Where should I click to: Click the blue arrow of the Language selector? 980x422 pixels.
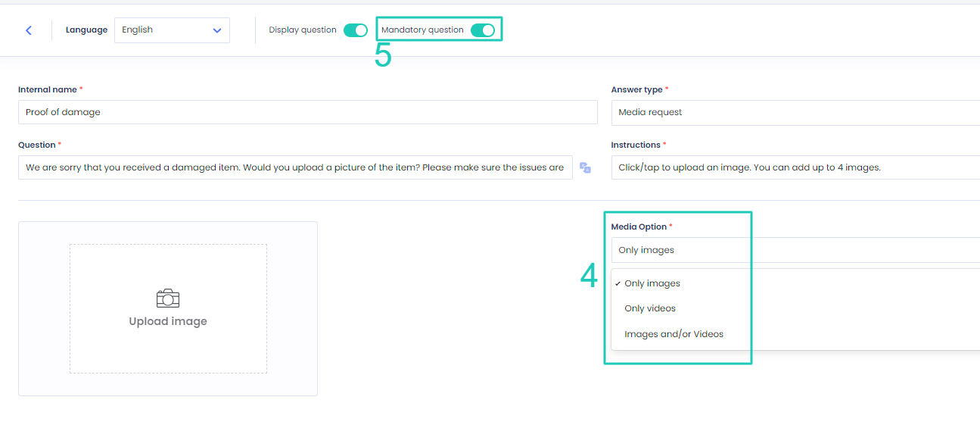[x=217, y=30]
